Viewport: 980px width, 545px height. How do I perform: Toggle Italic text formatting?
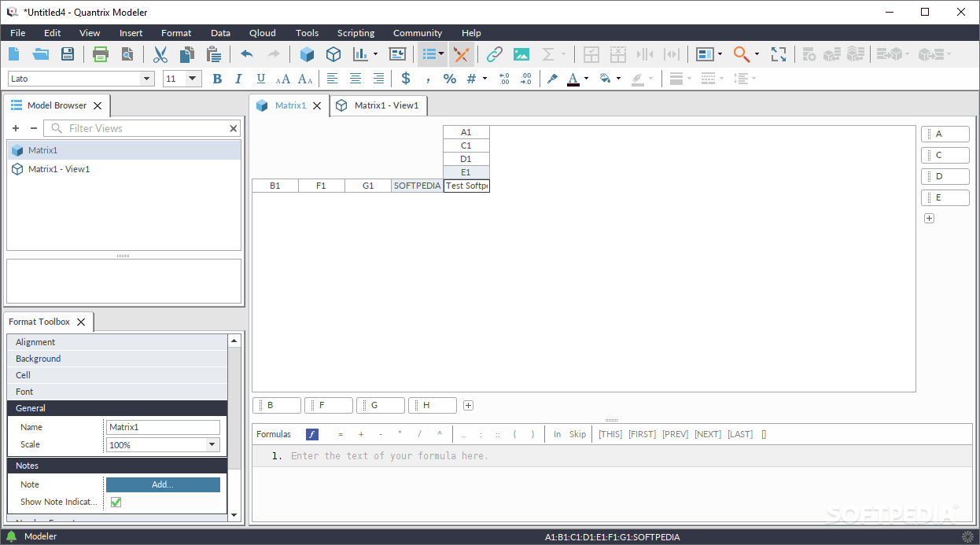(x=238, y=79)
